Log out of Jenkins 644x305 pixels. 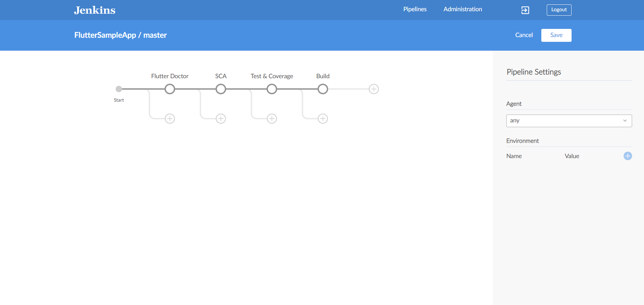[x=559, y=10]
